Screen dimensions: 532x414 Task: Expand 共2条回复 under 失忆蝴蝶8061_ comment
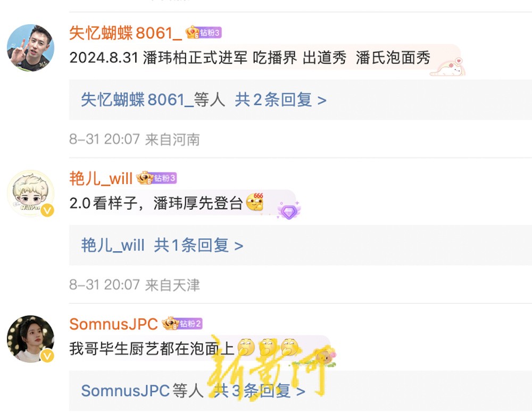280,100
